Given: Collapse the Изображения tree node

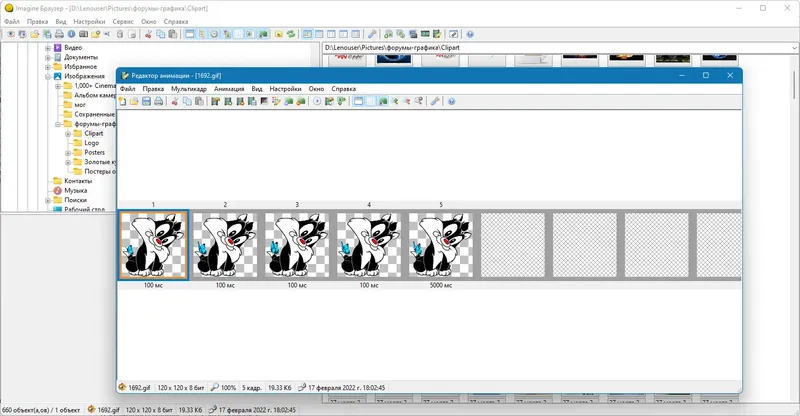Looking at the screenshot, I should click(x=48, y=77).
